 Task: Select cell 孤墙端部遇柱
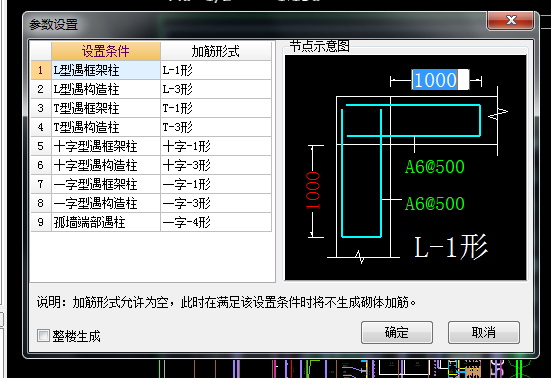[106, 222]
